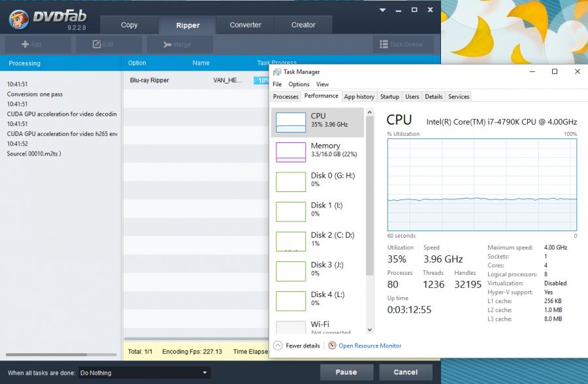Select Disk 2 (C: D:) graph thumbnail
This screenshot has width=588, height=384.
point(291,242)
